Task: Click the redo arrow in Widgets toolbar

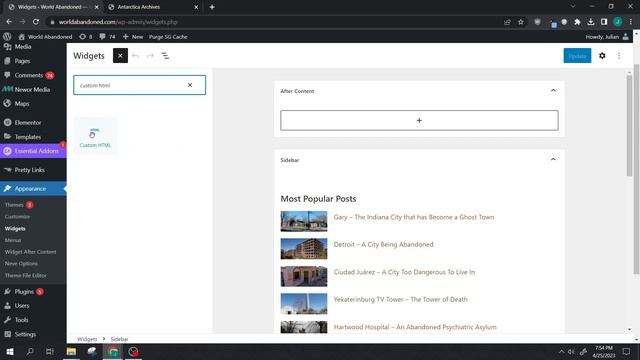Action: 150,56
